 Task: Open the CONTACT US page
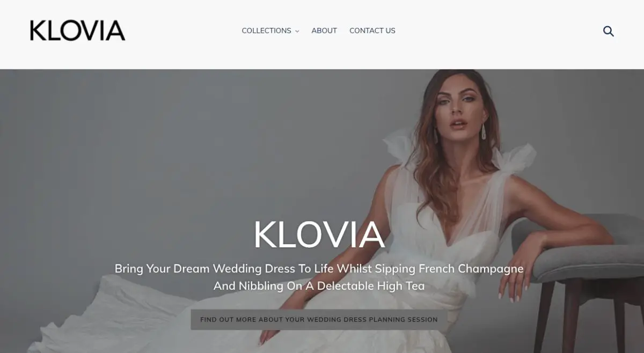tap(372, 31)
